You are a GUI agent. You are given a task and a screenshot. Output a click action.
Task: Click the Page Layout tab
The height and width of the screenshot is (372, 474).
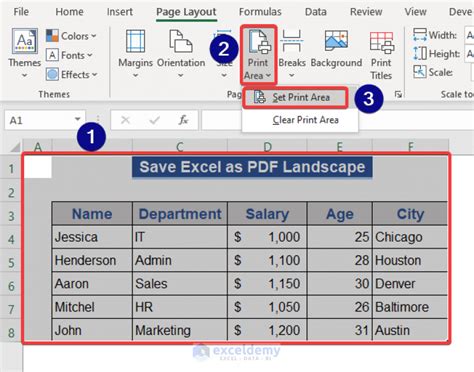pyautogui.click(x=186, y=12)
